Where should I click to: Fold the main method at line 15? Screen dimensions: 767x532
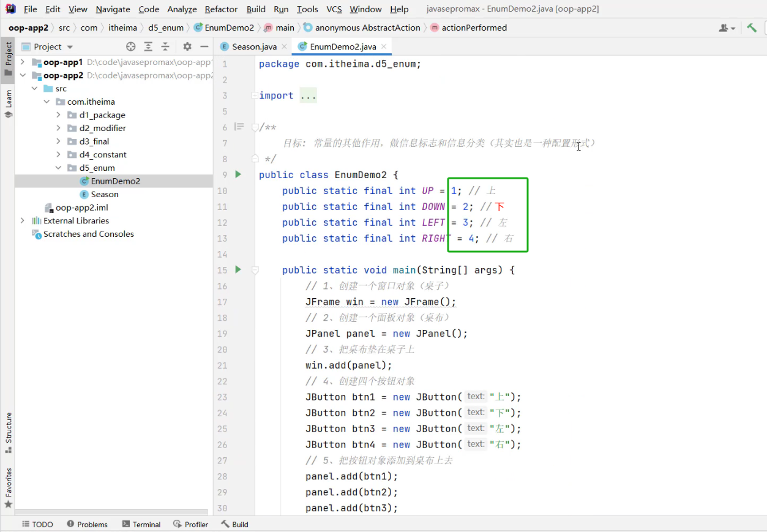tap(255, 270)
